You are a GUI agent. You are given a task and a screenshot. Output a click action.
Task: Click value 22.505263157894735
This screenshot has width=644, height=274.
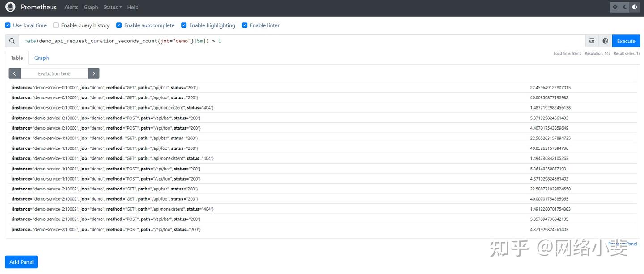pos(550,139)
